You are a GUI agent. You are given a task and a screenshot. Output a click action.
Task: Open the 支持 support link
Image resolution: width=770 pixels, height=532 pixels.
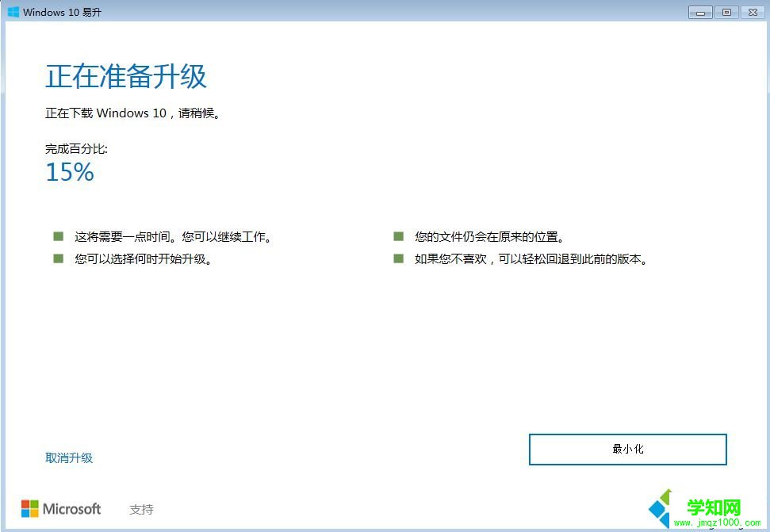[x=141, y=509]
